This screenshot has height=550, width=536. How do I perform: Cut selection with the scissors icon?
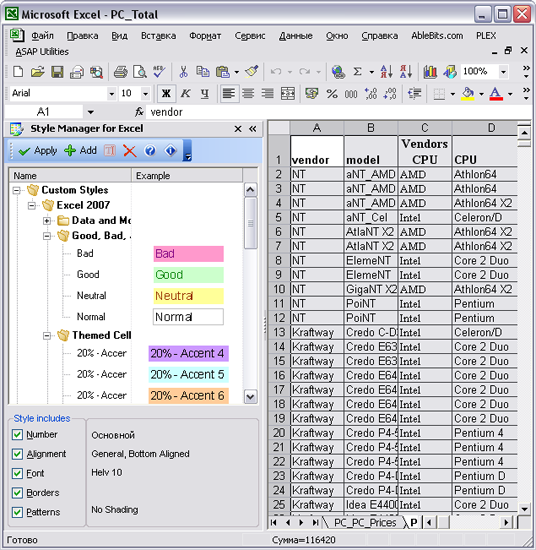coord(183,72)
